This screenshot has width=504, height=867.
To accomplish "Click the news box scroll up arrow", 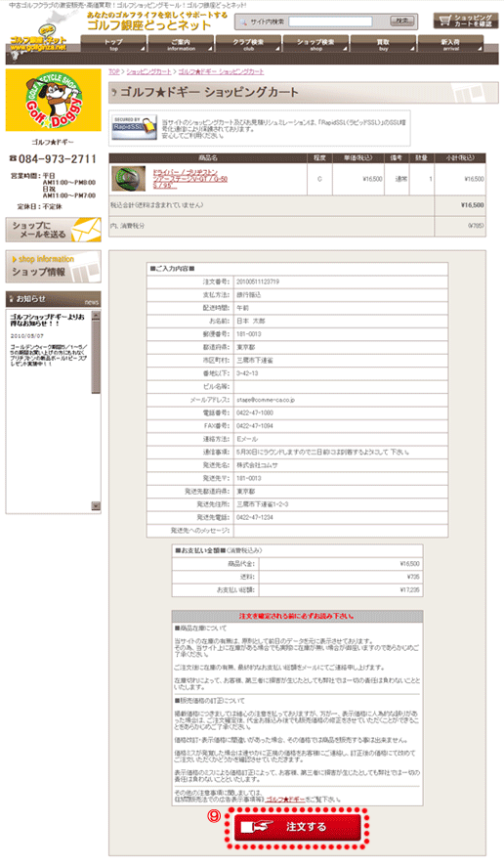I will 96,316.
